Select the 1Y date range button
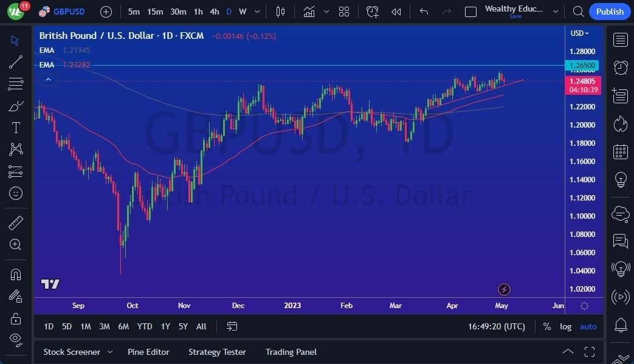The image size is (634, 364). pyautogui.click(x=165, y=326)
